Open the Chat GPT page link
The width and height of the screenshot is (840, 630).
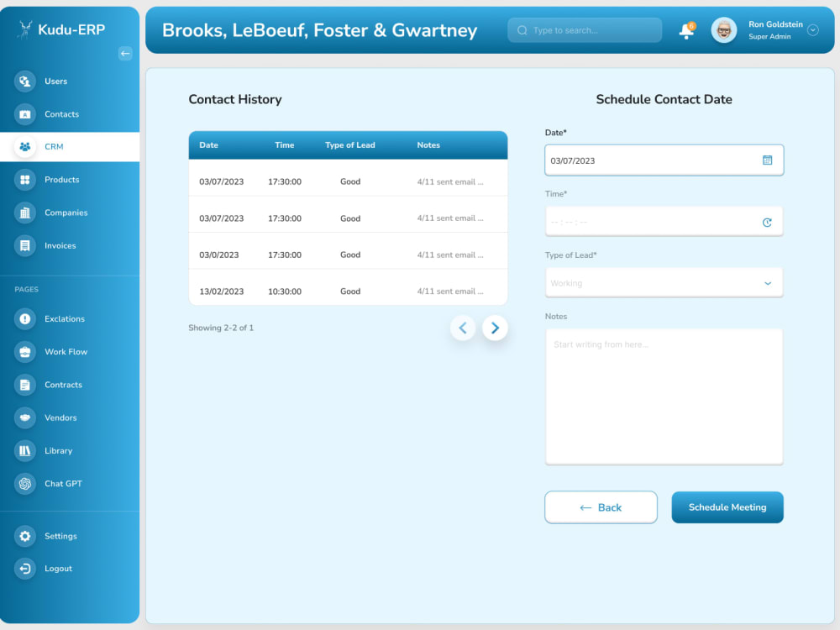[63, 484]
